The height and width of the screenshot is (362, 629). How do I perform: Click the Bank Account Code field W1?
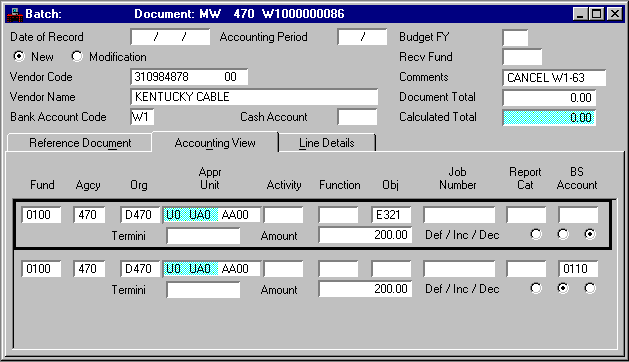[x=142, y=117]
